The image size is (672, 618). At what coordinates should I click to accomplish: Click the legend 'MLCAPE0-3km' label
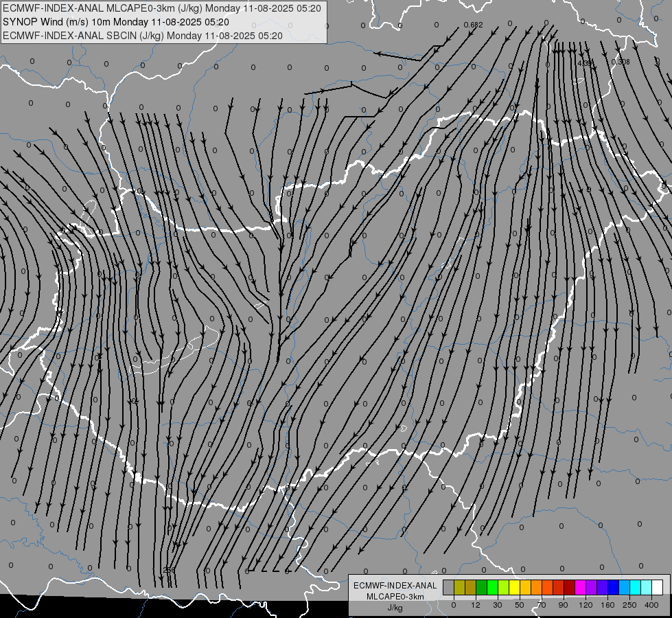[395, 597]
